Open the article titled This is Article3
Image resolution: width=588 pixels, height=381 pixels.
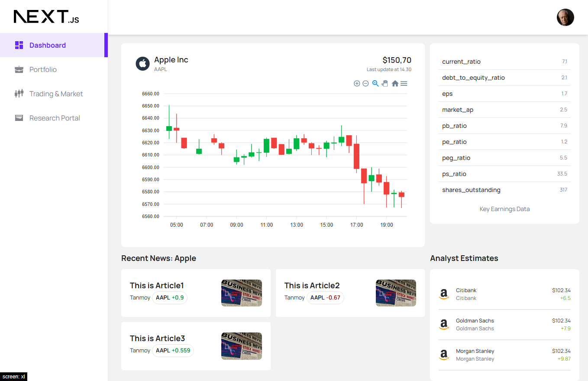[157, 338]
